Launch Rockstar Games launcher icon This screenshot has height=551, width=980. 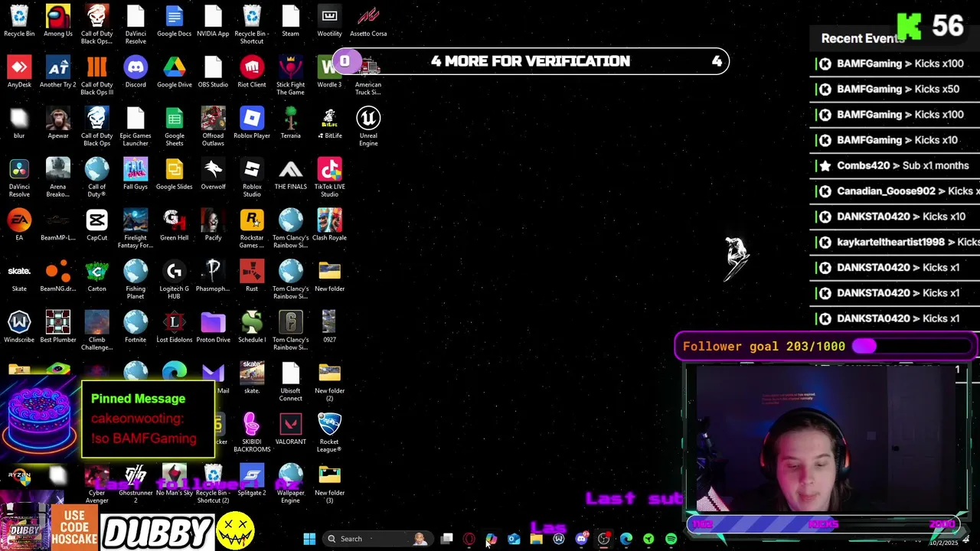pos(252,229)
